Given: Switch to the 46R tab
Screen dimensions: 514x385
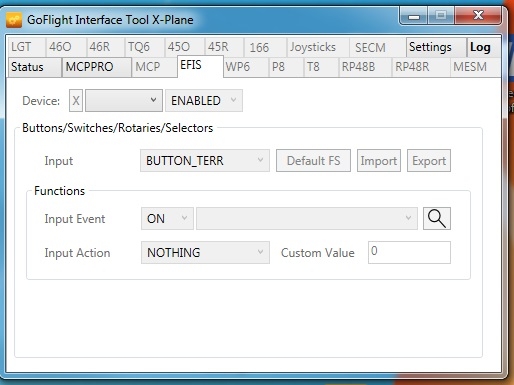Looking at the screenshot, I should point(105,47).
